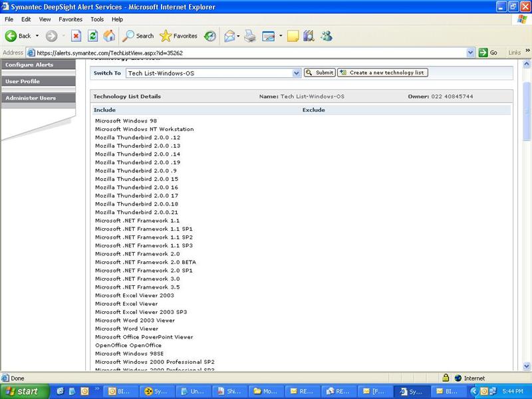Screen dimensions: 532x399
Task: Open the File menu
Action: pos(9,19)
